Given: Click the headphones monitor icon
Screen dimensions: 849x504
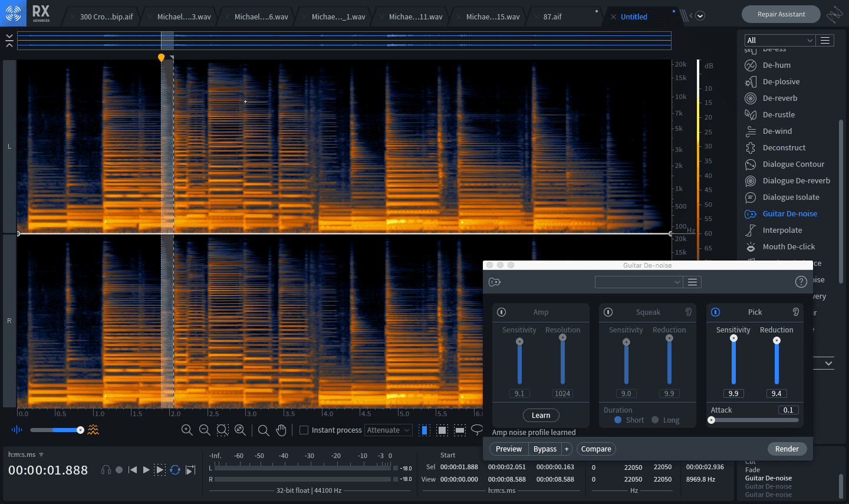Looking at the screenshot, I should coord(106,470).
